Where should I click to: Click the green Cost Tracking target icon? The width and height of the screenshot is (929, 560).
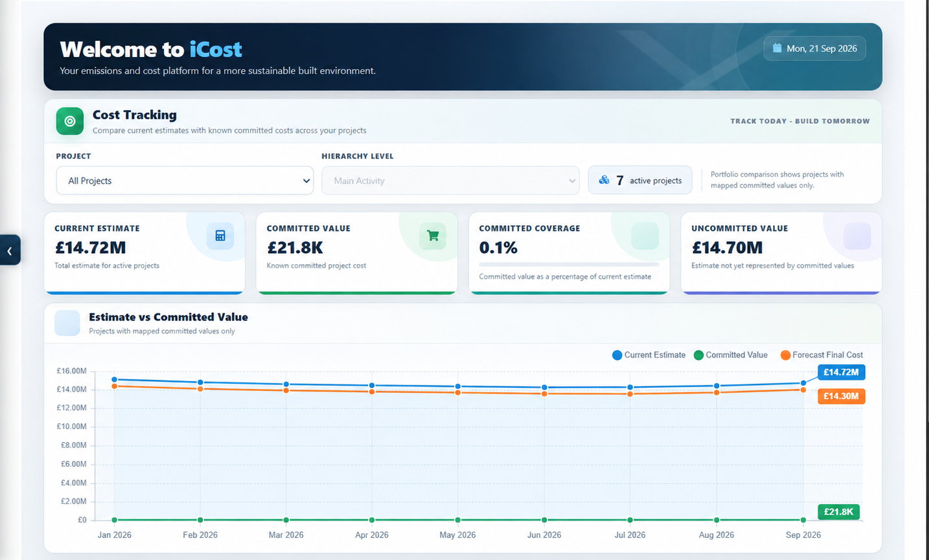point(70,121)
